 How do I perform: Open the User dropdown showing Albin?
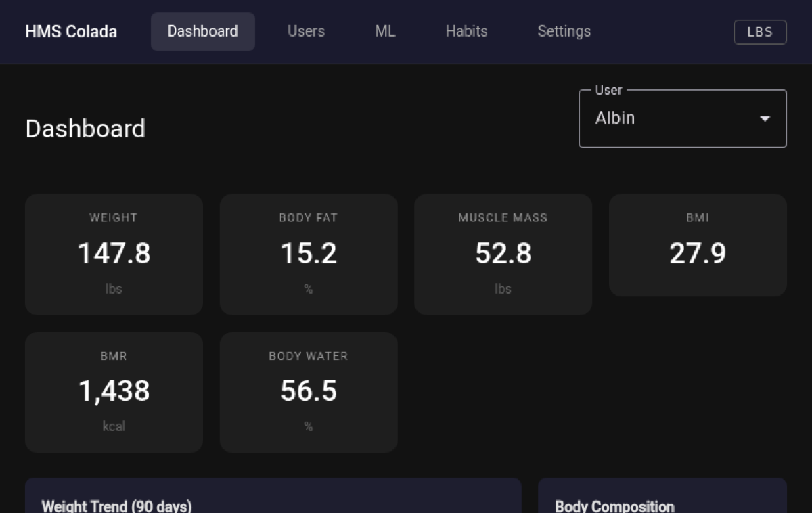(x=683, y=118)
